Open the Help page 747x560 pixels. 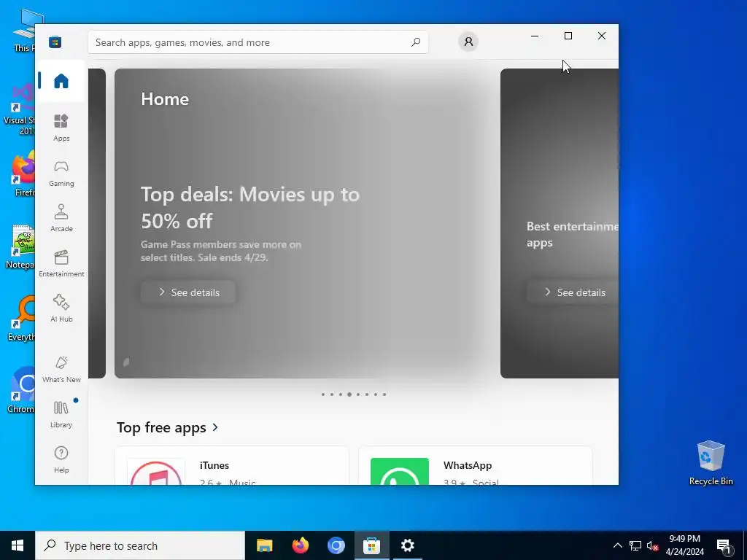(61, 459)
